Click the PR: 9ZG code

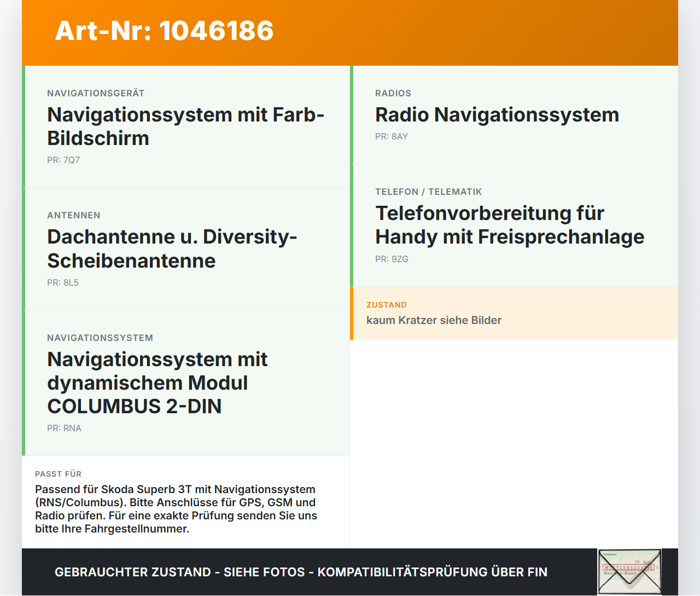(x=392, y=259)
